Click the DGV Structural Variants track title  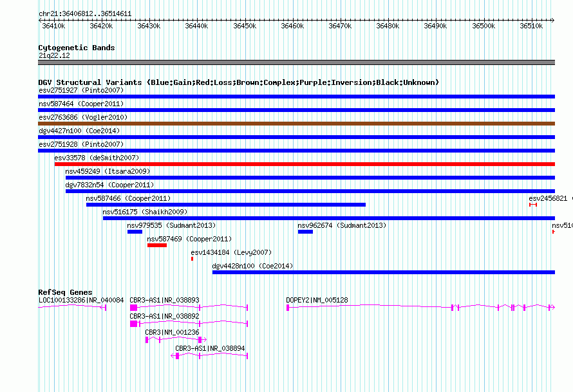click(238, 82)
